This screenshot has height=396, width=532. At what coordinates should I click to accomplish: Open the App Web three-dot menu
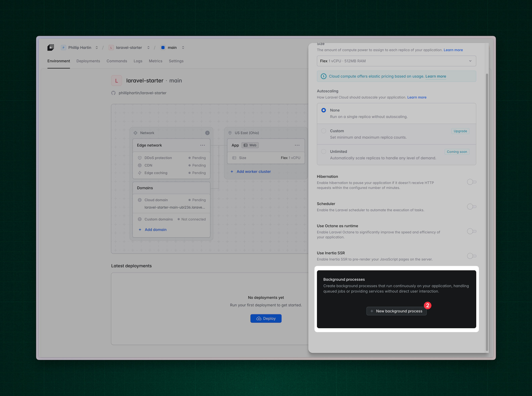click(x=297, y=145)
